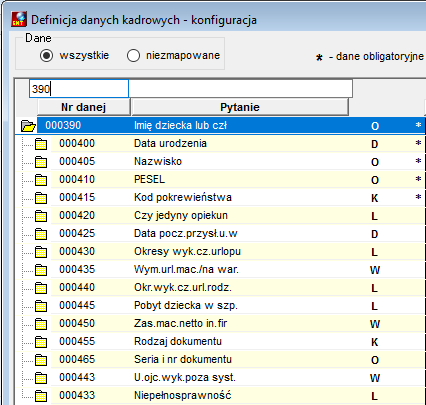
Task: Click the folder icon for 000415 Kod pokrewieństwa
Action: tap(41, 198)
